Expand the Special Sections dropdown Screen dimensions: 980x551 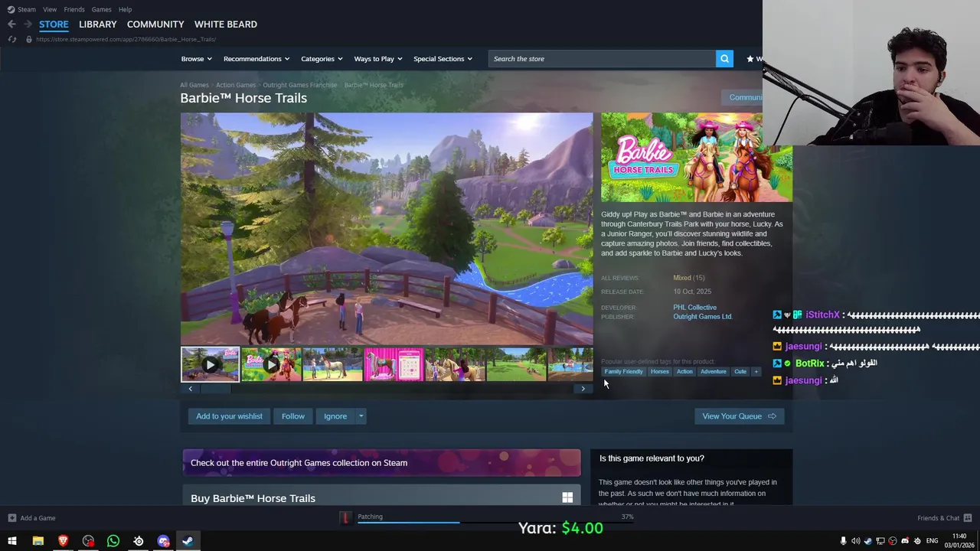click(443, 59)
